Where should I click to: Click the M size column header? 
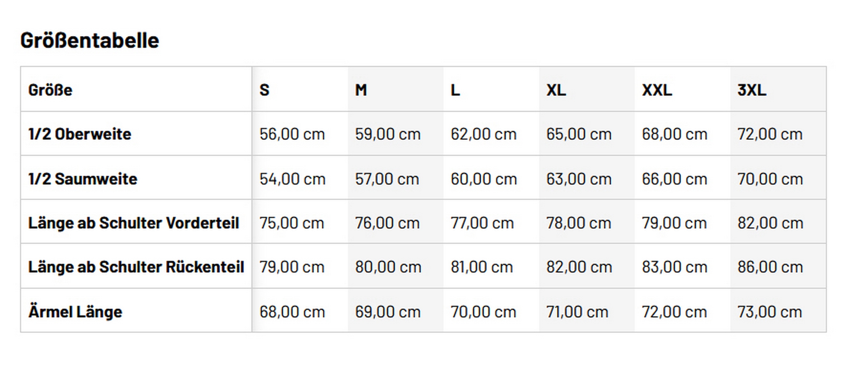click(361, 90)
